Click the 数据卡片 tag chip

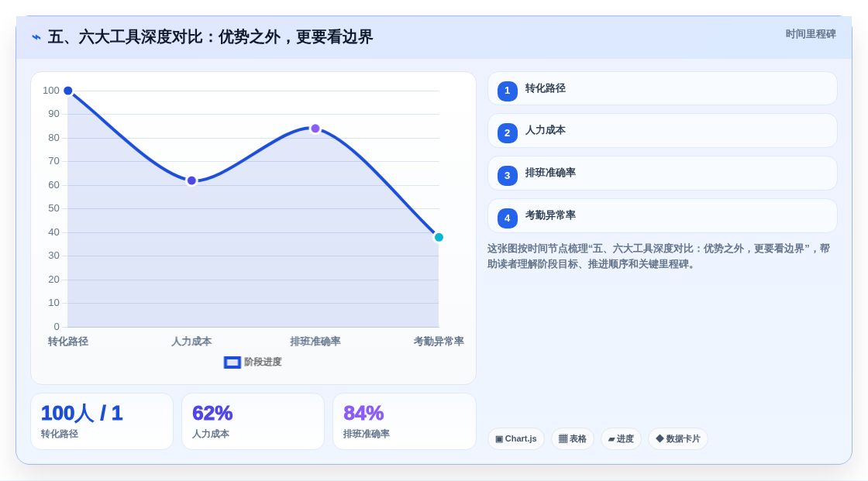click(678, 439)
